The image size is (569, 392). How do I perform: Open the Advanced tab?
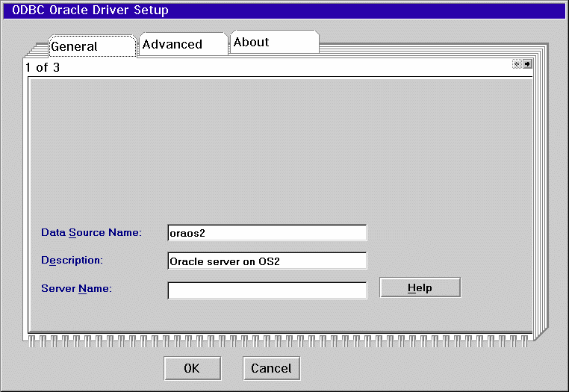[x=183, y=44]
